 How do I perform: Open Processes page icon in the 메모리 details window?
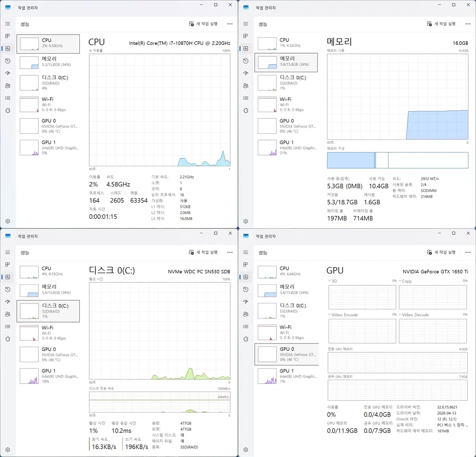coord(246,36)
